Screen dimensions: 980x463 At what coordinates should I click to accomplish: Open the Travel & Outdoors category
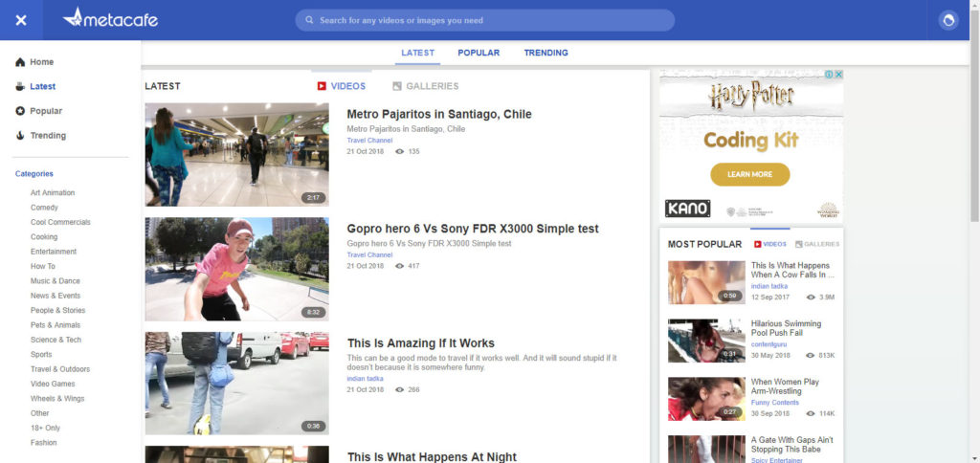(x=60, y=368)
